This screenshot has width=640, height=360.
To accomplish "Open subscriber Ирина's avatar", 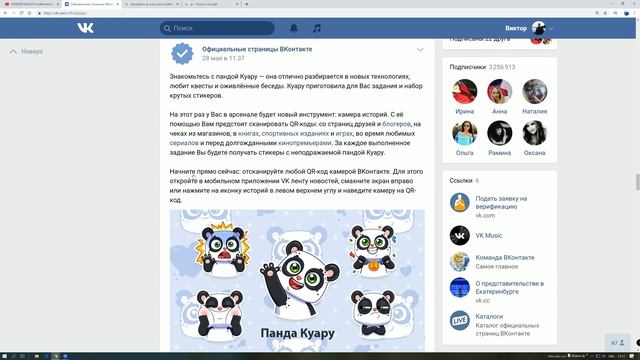I will 464,91.
